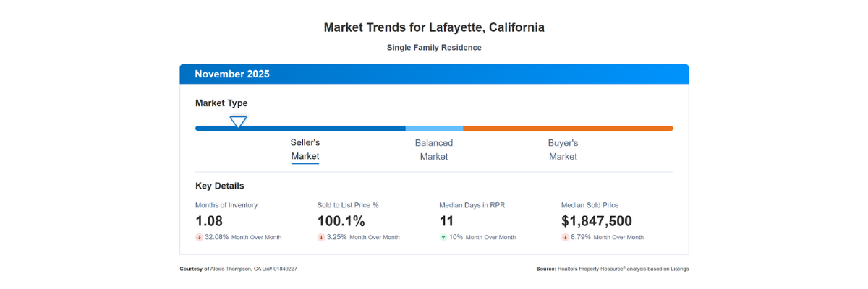Click the November 2025 header banner
868x289 pixels.
click(434, 74)
